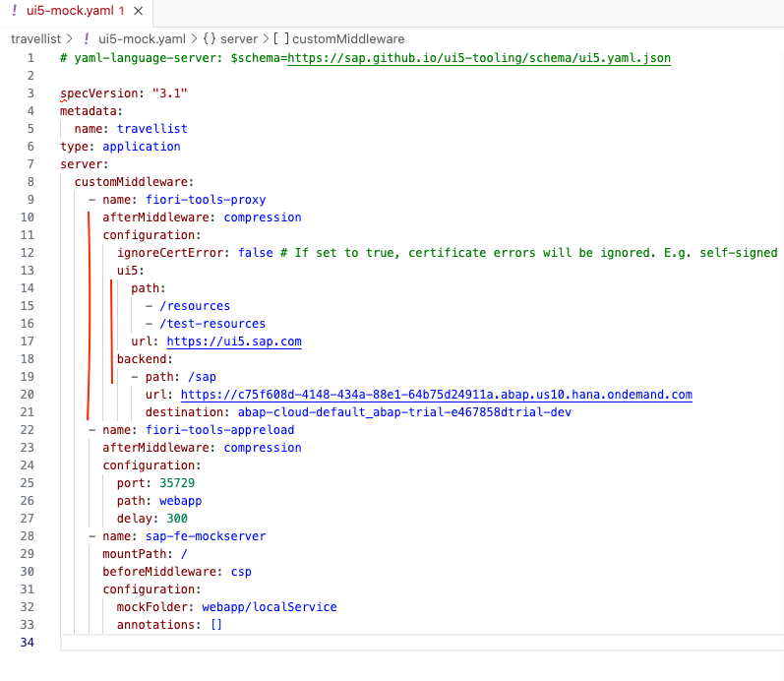
Task: Click the annotations empty array value
Action: point(216,625)
